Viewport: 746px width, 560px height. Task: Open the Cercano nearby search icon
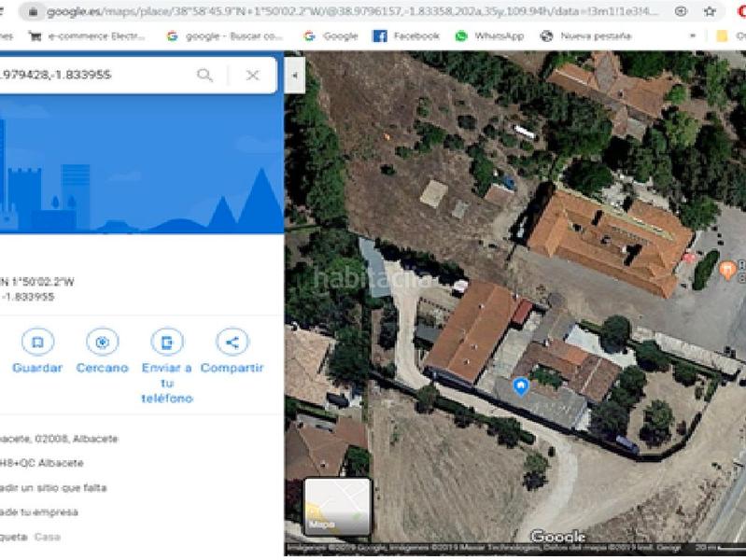[103, 343]
